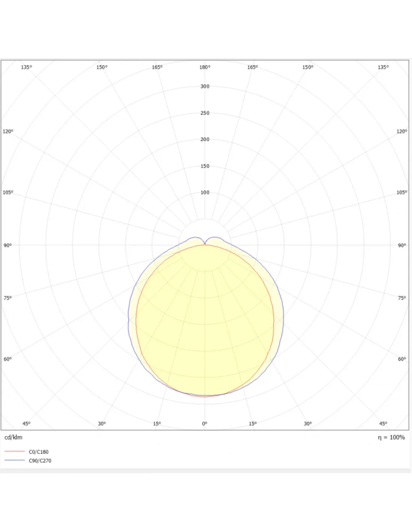Click the left 60° angle label
Image resolution: width=412 pixels, height=532 pixels.
[x=8, y=359]
